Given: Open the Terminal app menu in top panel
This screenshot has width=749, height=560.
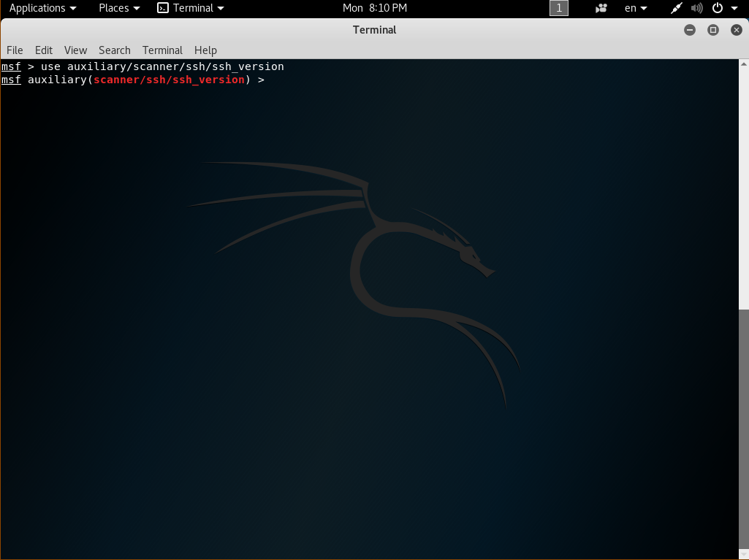Looking at the screenshot, I should tap(191, 8).
